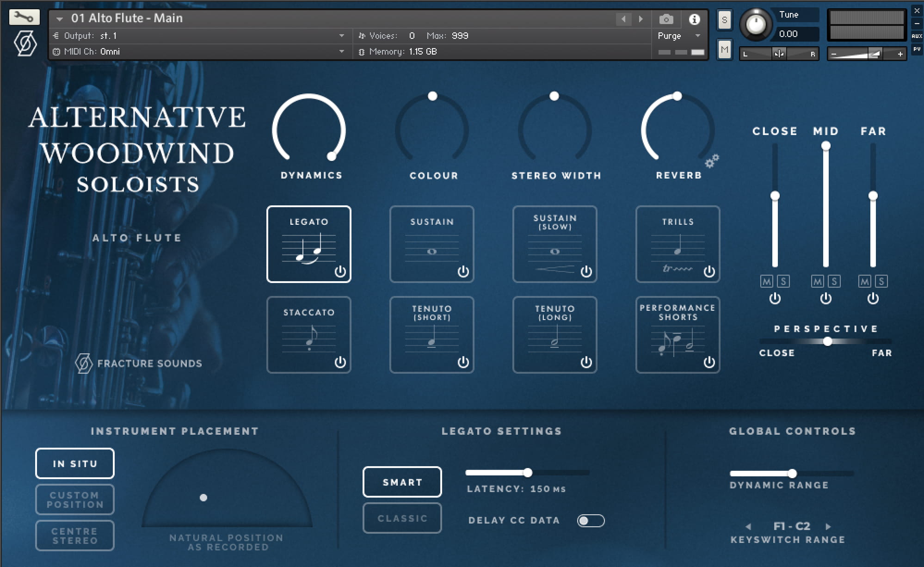Solo the instrument with Kontakt S button
Image resolution: width=924 pixels, height=567 pixels.
724,20
